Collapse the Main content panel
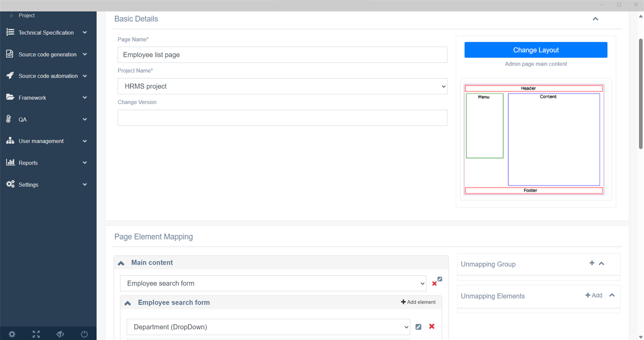Viewport: 644px width, 340px height. pyautogui.click(x=121, y=263)
